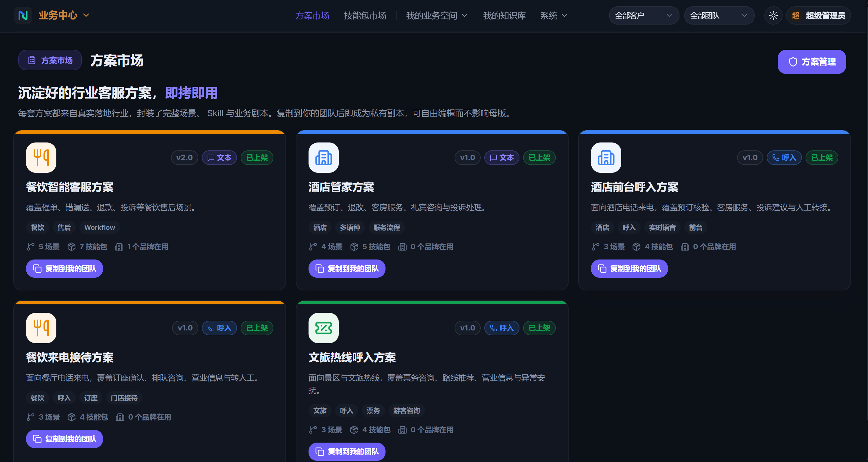
Task: Open the 系统 menu
Action: tap(554, 15)
